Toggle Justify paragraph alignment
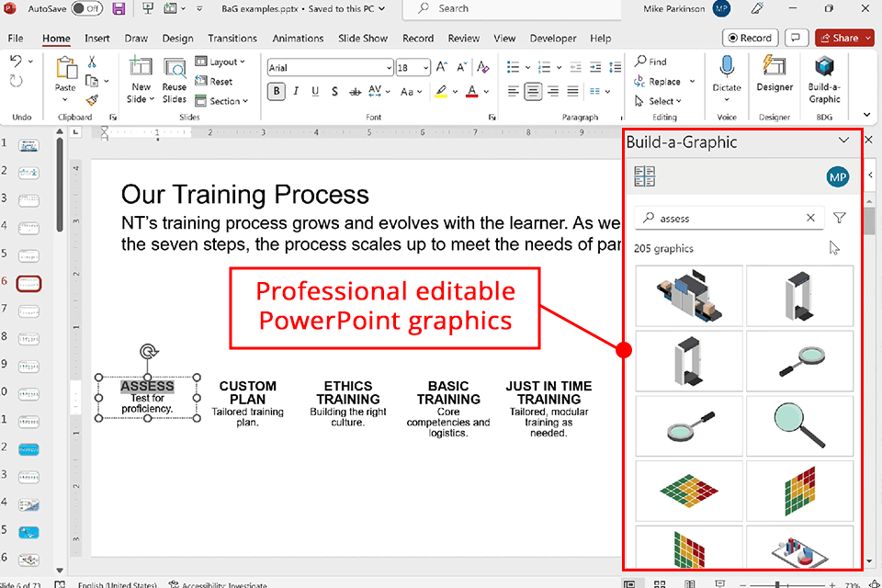The width and height of the screenshot is (882, 588). point(572,91)
